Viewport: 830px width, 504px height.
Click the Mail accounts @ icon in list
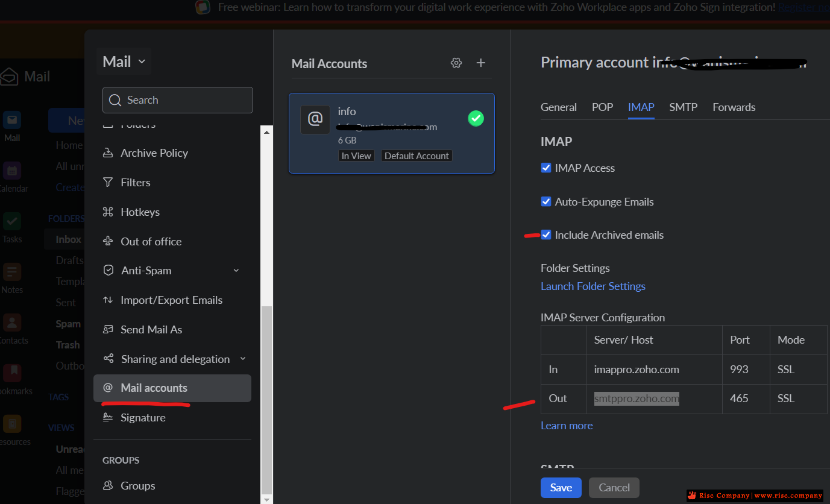(108, 388)
